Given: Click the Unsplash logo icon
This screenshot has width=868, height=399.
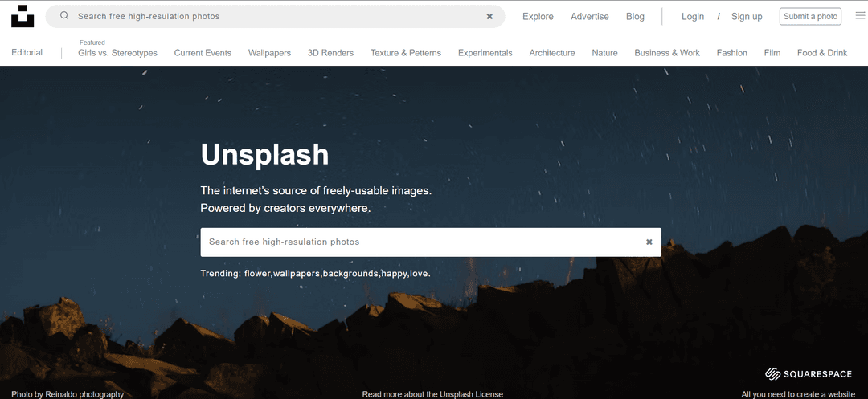Looking at the screenshot, I should [x=23, y=16].
